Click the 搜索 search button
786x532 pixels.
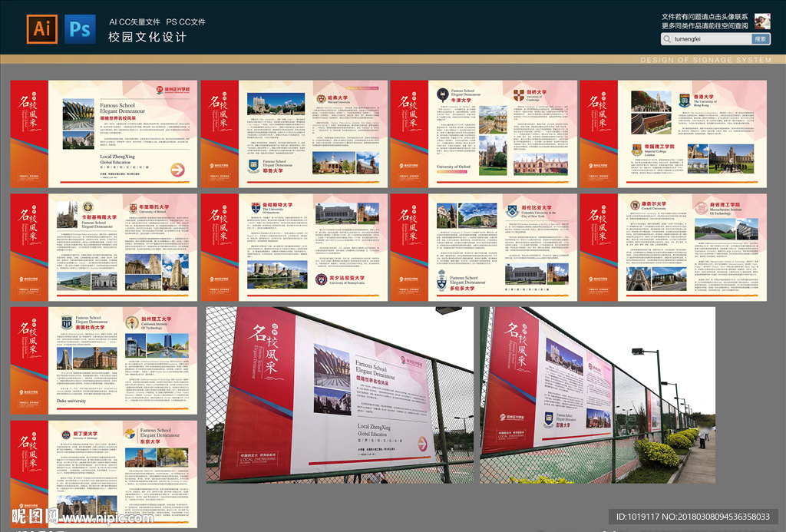[x=761, y=39]
